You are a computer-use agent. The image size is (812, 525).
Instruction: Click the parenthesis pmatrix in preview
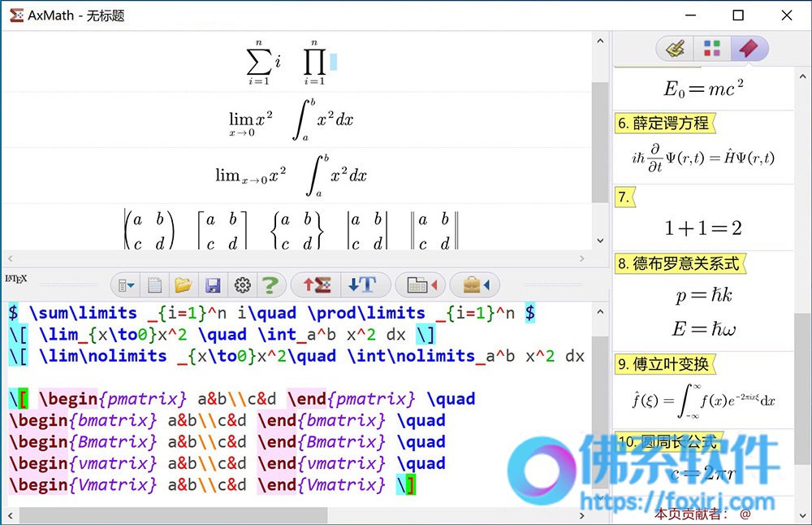[149, 230]
